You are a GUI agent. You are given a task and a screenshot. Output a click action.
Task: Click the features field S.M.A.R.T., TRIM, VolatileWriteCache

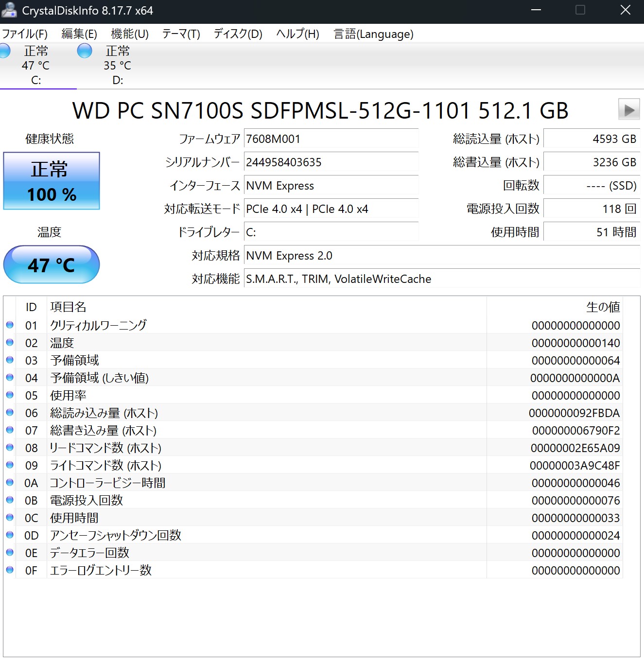click(442, 279)
